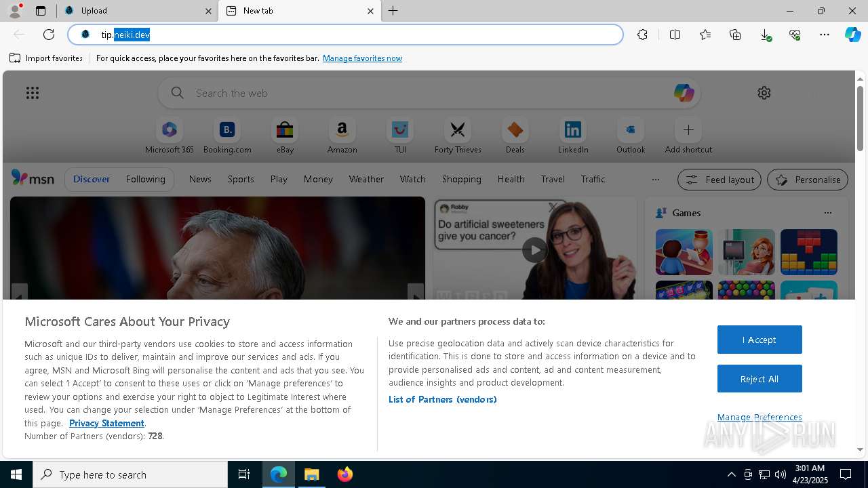This screenshot has width=868, height=488.
Task: Open the Edge profile icon
Action: click(14, 11)
